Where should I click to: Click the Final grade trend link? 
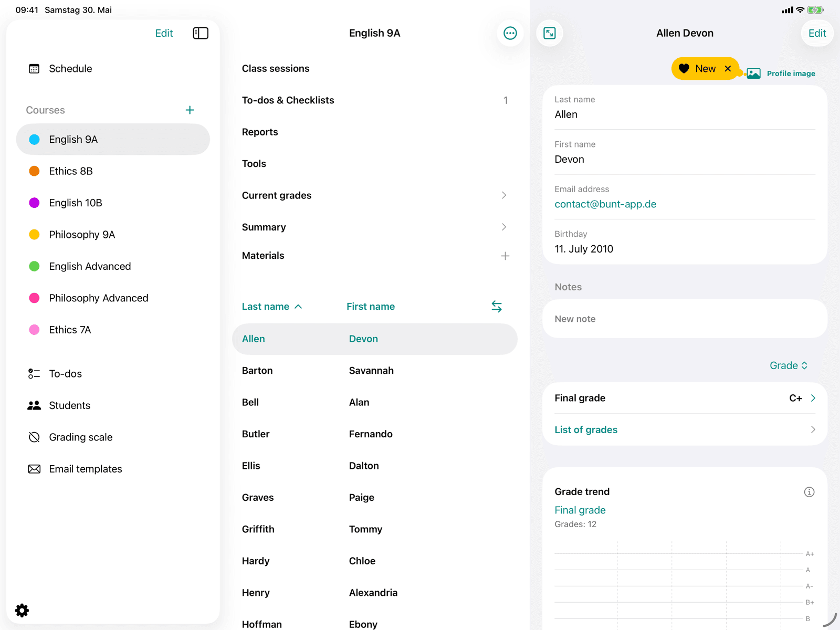coord(580,510)
